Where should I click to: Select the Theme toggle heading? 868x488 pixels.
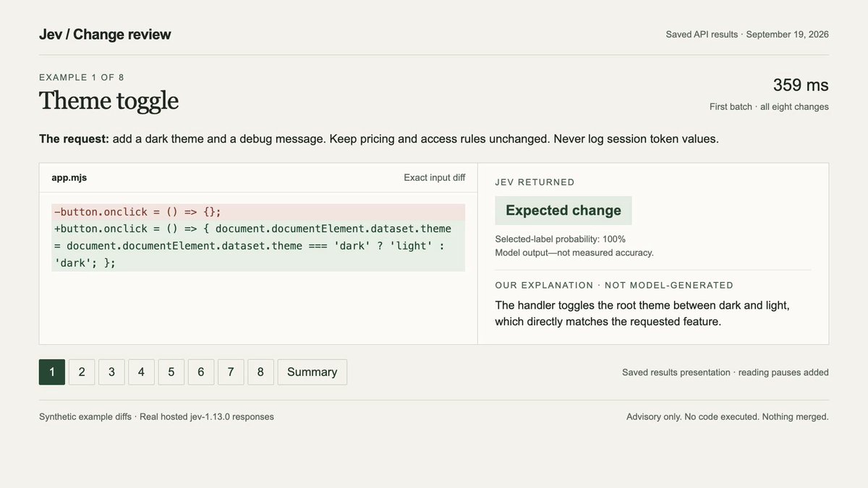(x=109, y=100)
